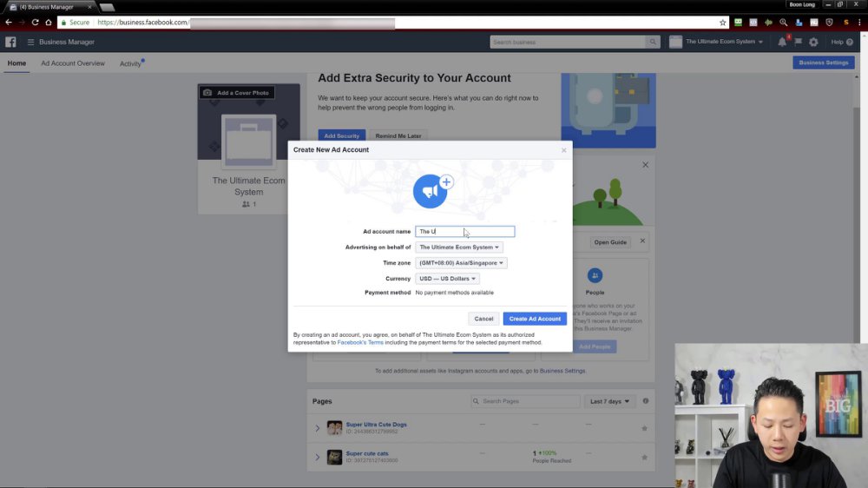Favorite the Super Ultra Cute Dogs page
868x488 pixels.
(x=644, y=428)
